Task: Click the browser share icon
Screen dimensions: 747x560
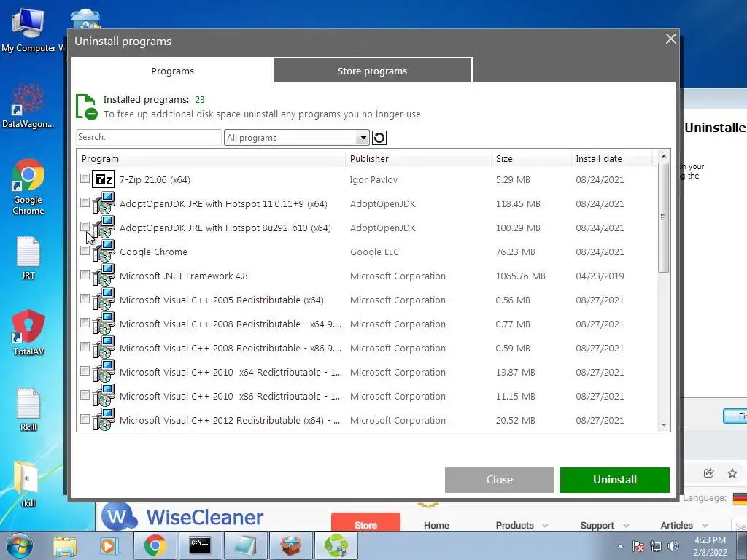Action: [708, 472]
